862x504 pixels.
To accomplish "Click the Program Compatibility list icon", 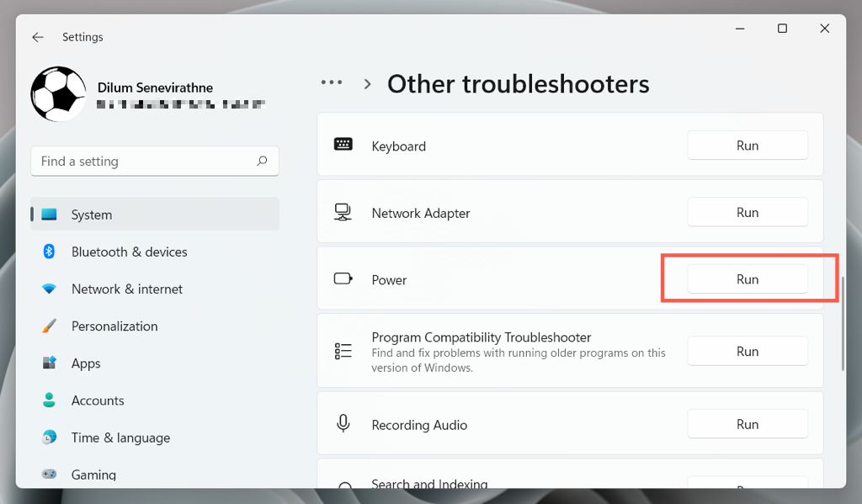I will 343,351.
